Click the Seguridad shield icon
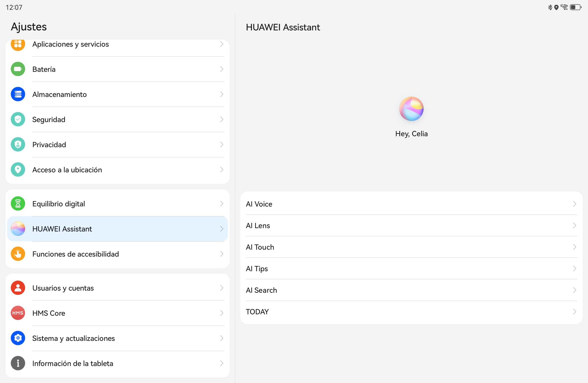588x383 pixels. (x=18, y=119)
